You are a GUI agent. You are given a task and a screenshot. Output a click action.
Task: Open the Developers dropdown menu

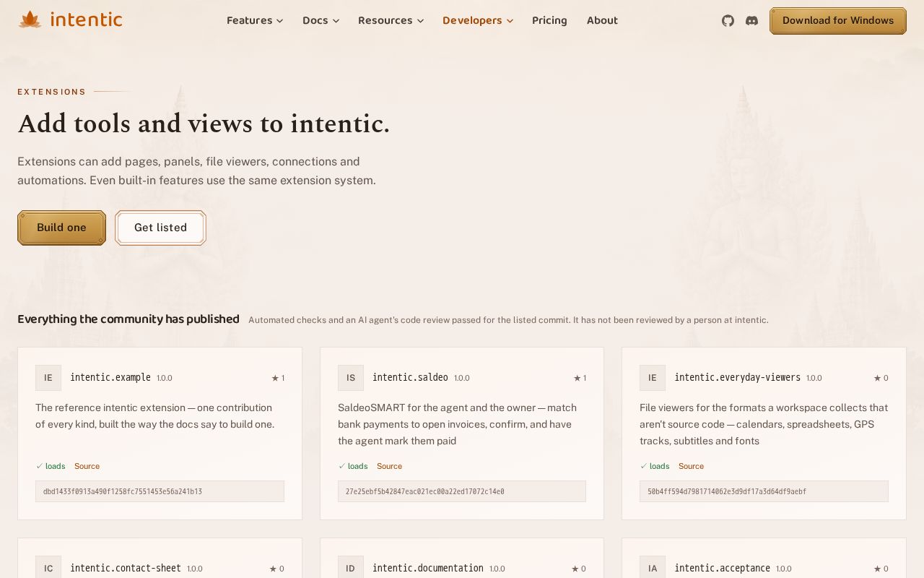478,20
